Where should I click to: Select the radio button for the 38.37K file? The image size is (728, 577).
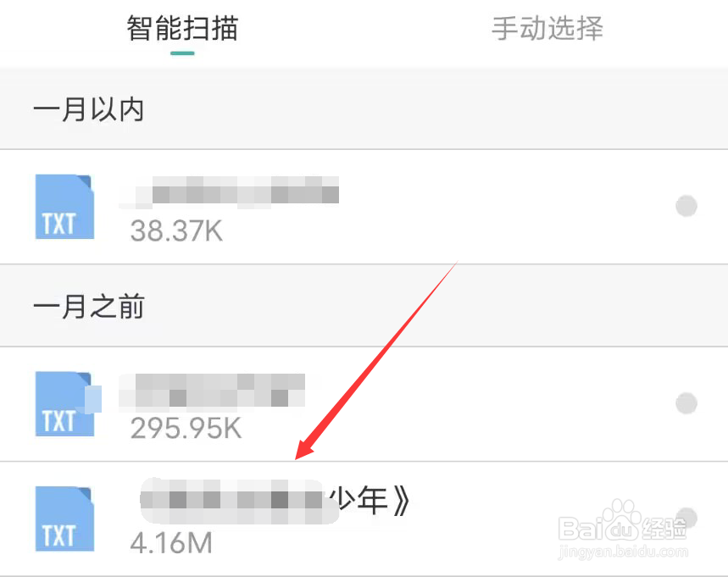pyautogui.click(x=686, y=206)
